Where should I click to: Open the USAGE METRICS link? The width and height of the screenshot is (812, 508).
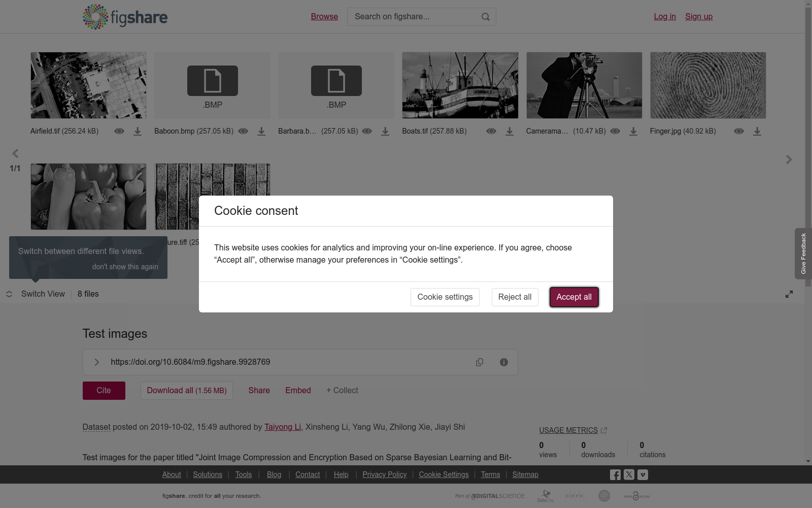(x=573, y=430)
